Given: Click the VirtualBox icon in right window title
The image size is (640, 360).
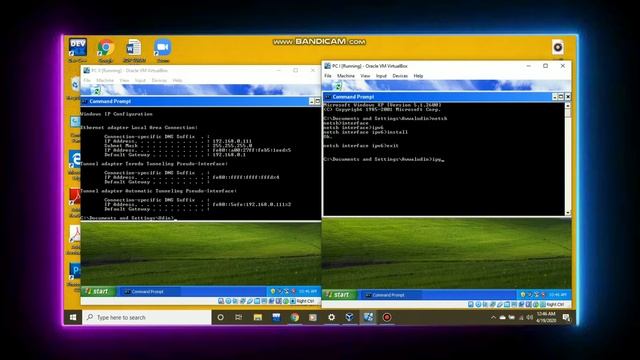Looking at the screenshot, I should 327,66.
